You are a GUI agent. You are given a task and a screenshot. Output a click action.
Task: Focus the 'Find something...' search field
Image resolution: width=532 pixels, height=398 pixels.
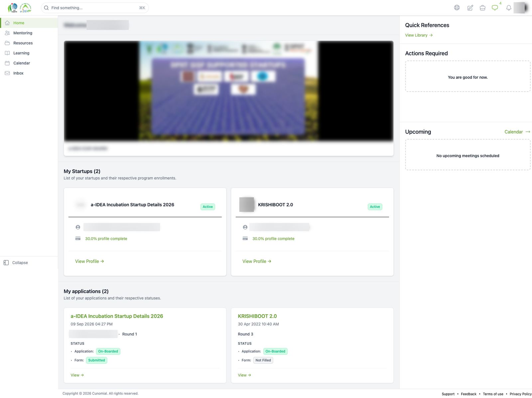(x=95, y=8)
